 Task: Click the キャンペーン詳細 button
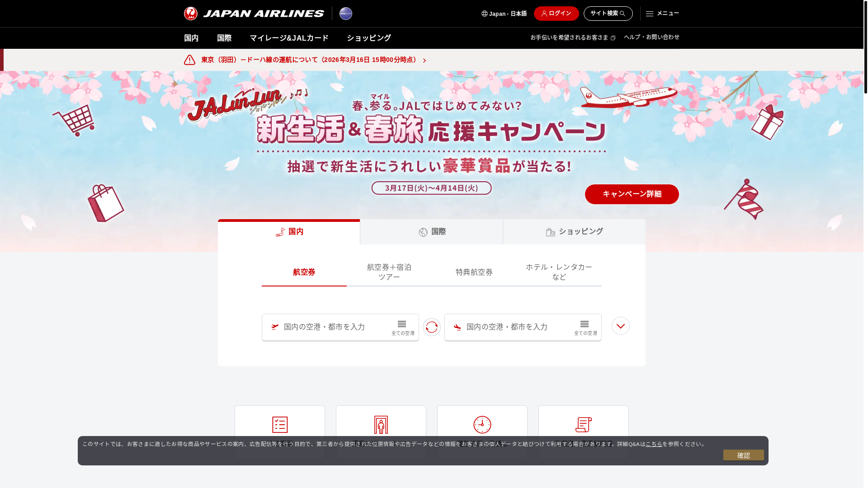tap(632, 194)
